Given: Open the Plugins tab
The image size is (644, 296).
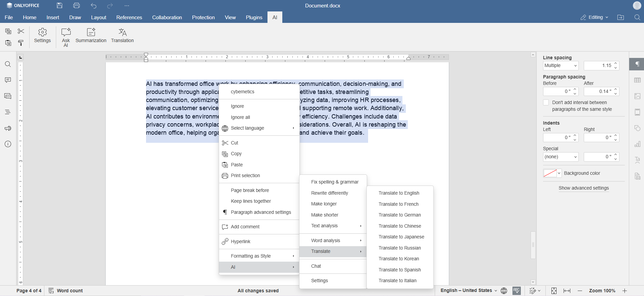Looking at the screenshot, I should click(x=254, y=18).
